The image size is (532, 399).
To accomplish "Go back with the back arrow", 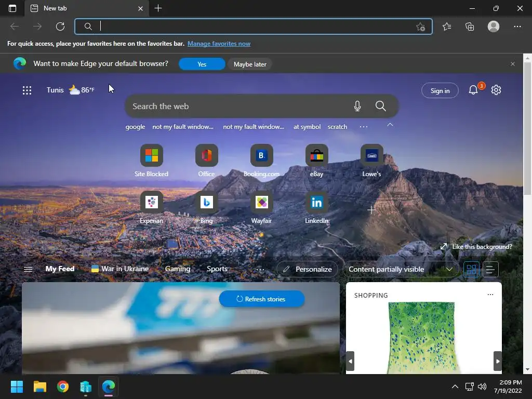I will coord(14,26).
